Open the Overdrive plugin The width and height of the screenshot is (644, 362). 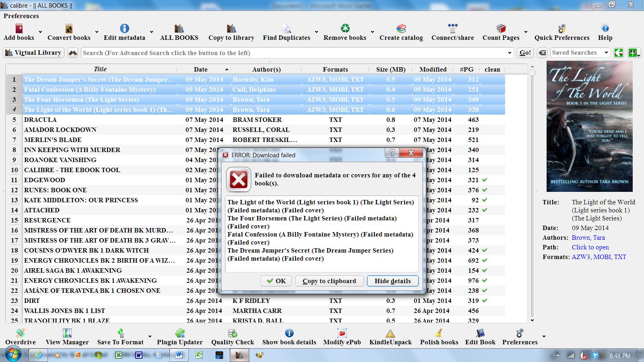tap(21, 333)
